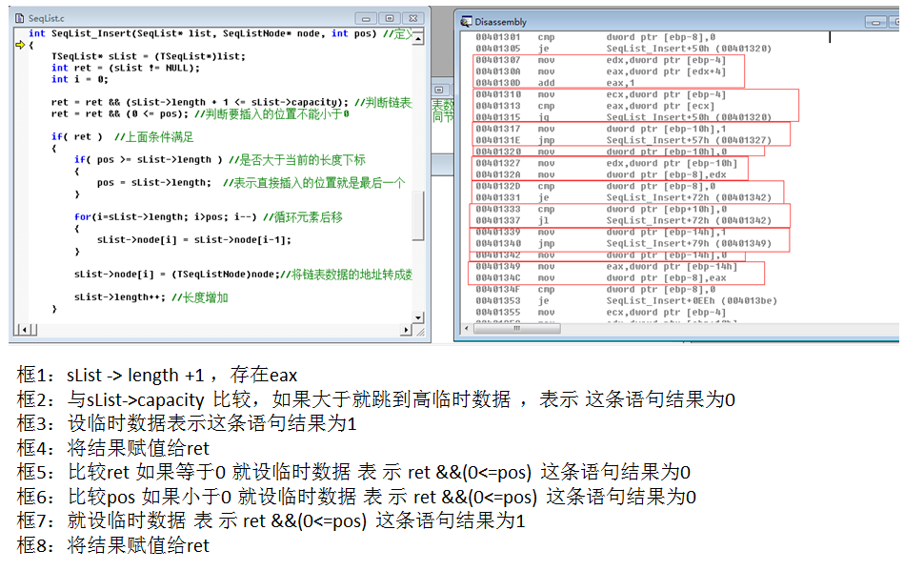Viewport: 924px width, 571px height.
Task: Select disassembly row at address 00401301
Action: [595, 37]
